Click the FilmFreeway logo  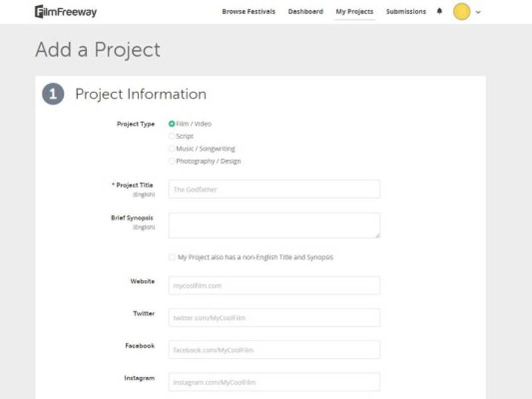65,12
